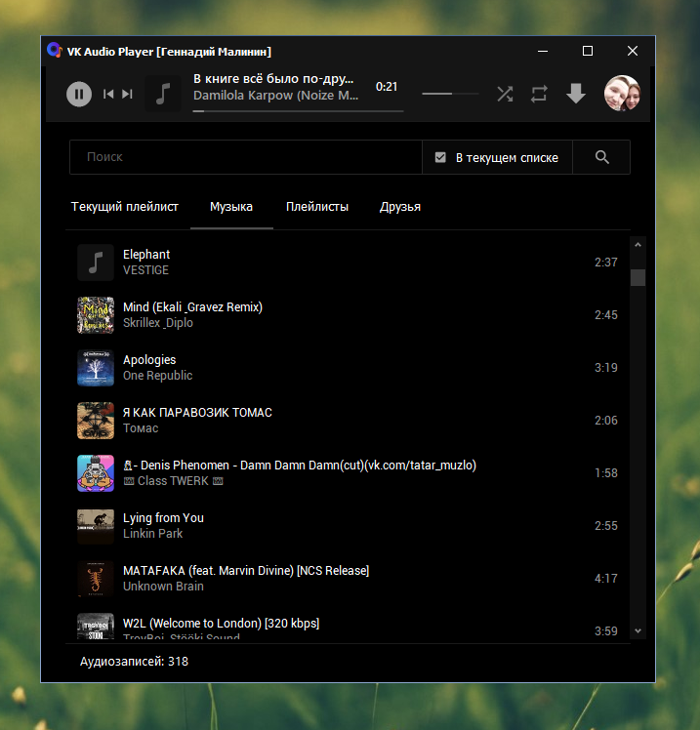The height and width of the screenshot is (730, 700).
Task: Click the scrollbar up arrow
Action: (x=638, y=244)
